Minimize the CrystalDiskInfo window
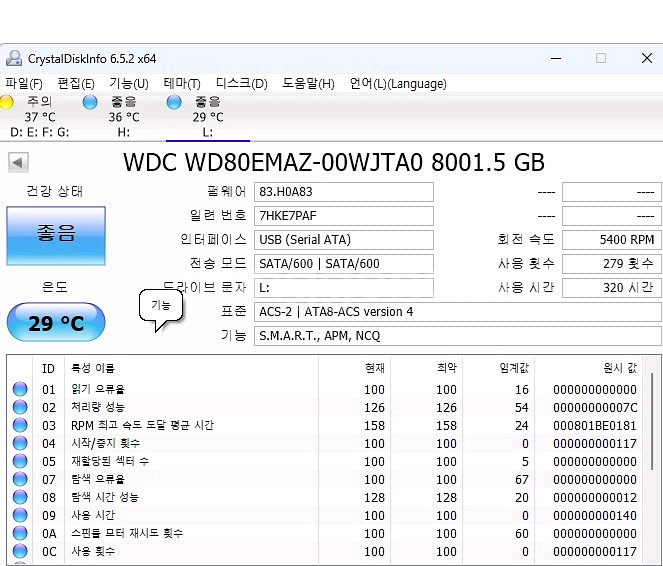 pyautogui.click(x=556, y=58)
